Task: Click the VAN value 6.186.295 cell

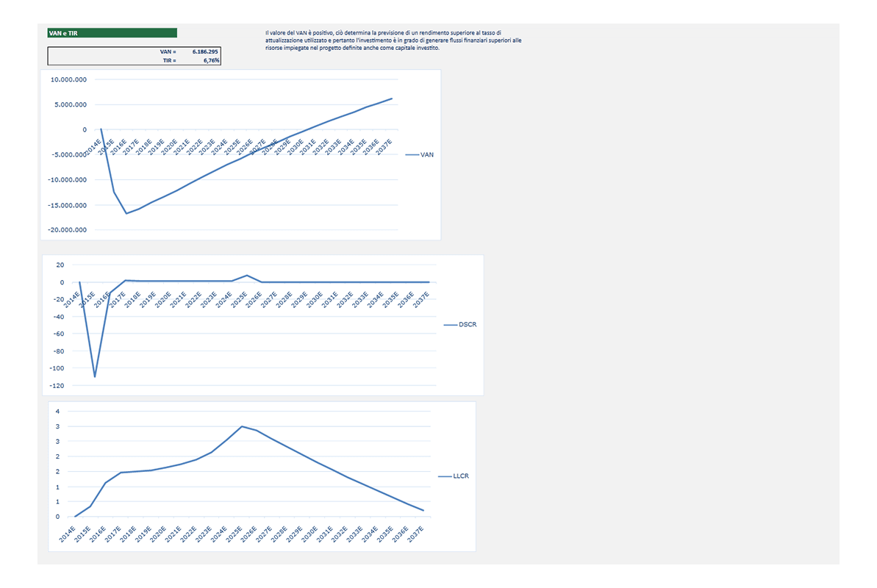Action: coord(204,51)
